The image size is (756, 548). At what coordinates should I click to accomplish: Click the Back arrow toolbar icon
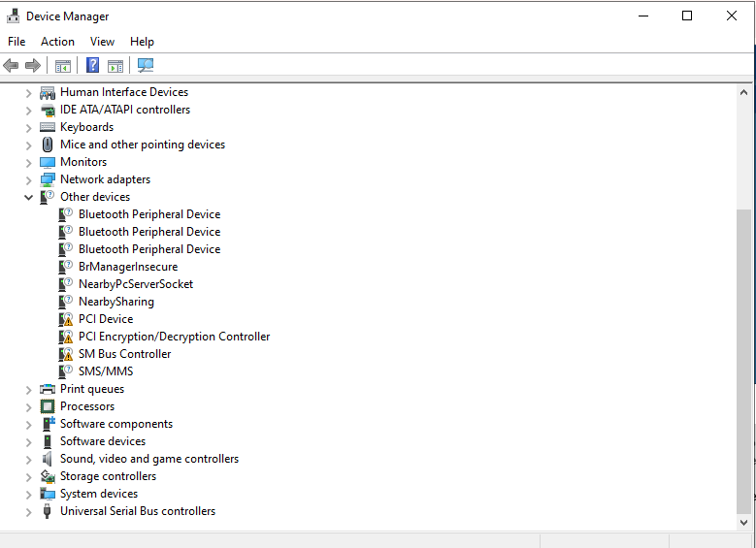[x=11, y=65]
